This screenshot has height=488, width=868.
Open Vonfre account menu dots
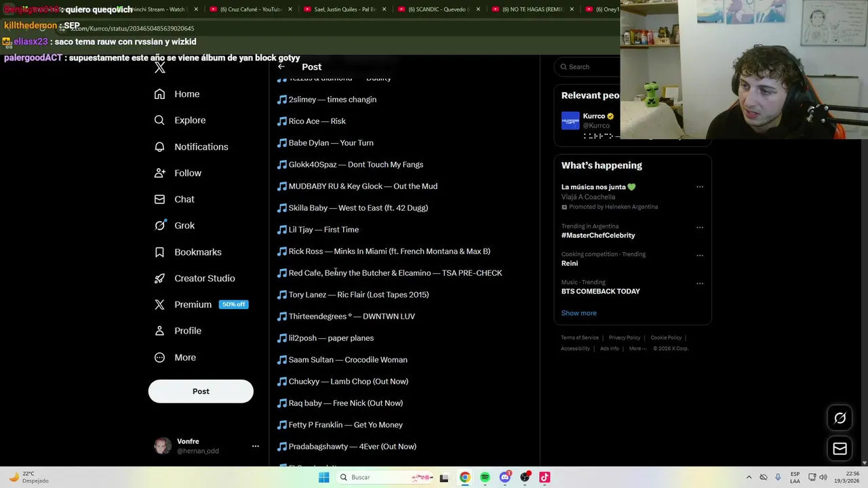[x=256, y=446]
